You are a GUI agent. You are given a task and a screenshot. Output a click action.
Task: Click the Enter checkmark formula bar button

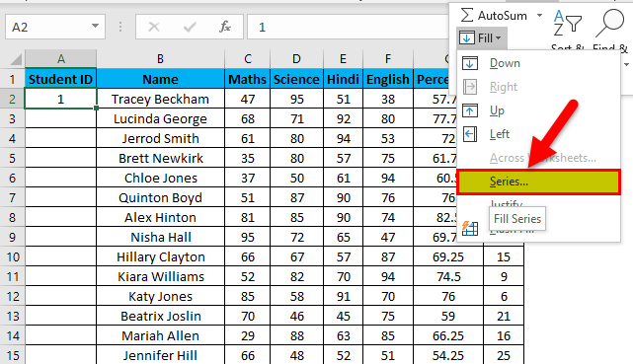tap(190, 27)
